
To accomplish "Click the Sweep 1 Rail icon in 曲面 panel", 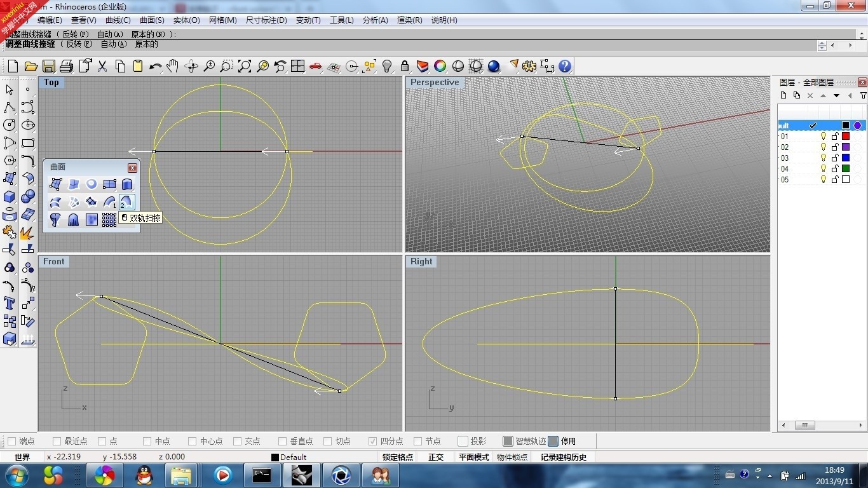I will [x=109, y=202].
